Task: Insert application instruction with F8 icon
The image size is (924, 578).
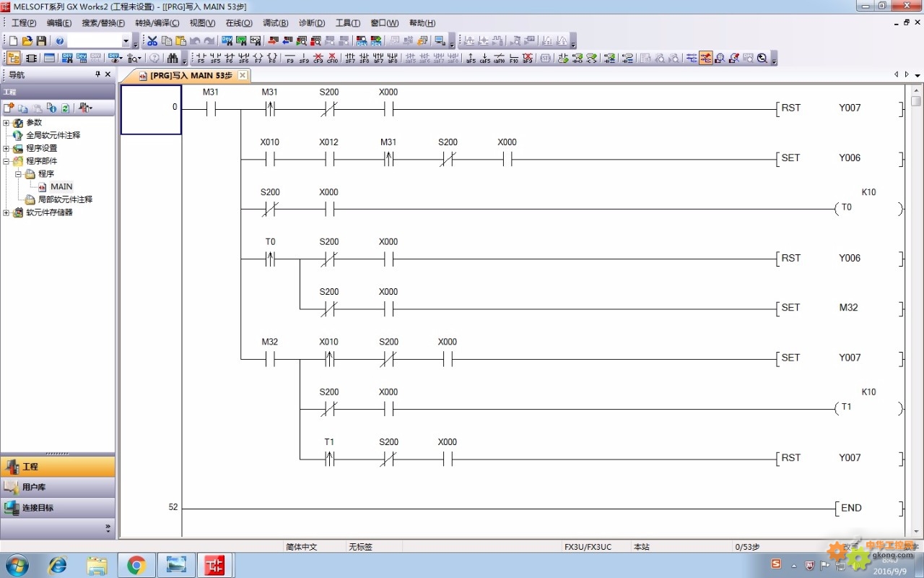Action: [x=272, y=59]
